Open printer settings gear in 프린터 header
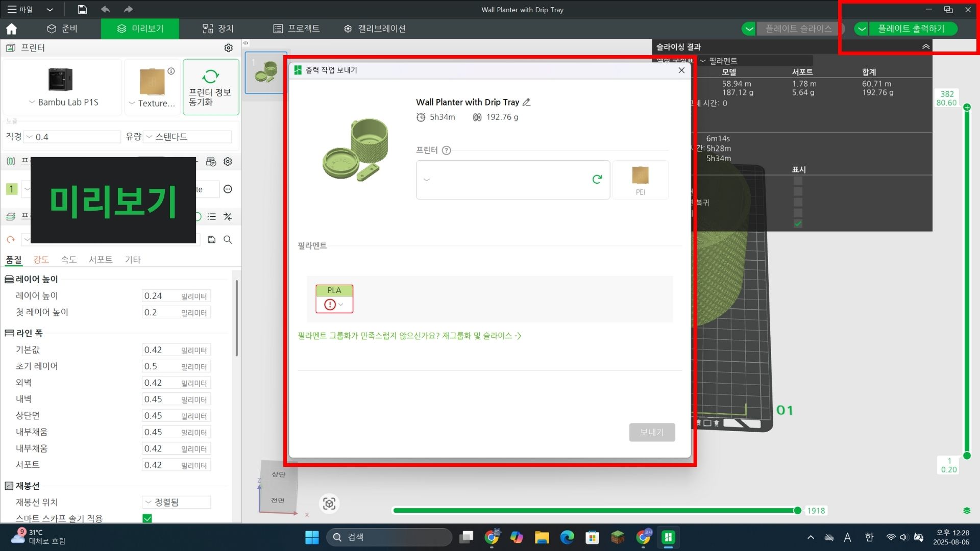980x551 pixels. [x=228, y=47]
